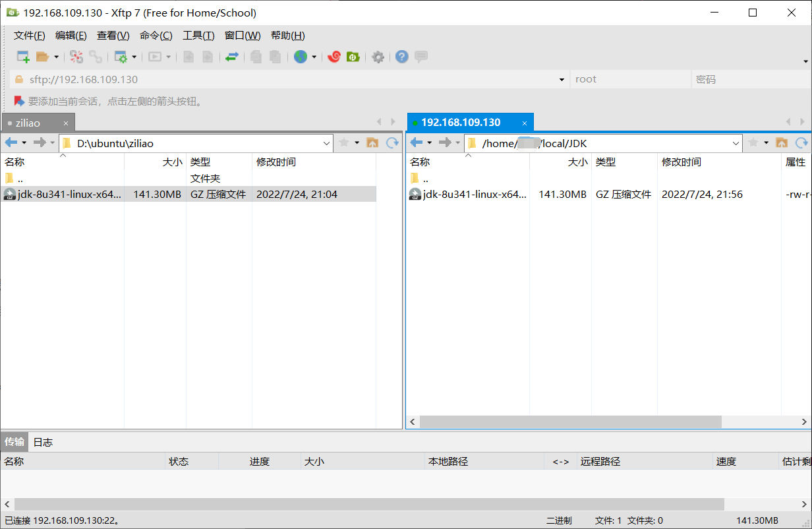Click the 密码 password field

(751, 79)
